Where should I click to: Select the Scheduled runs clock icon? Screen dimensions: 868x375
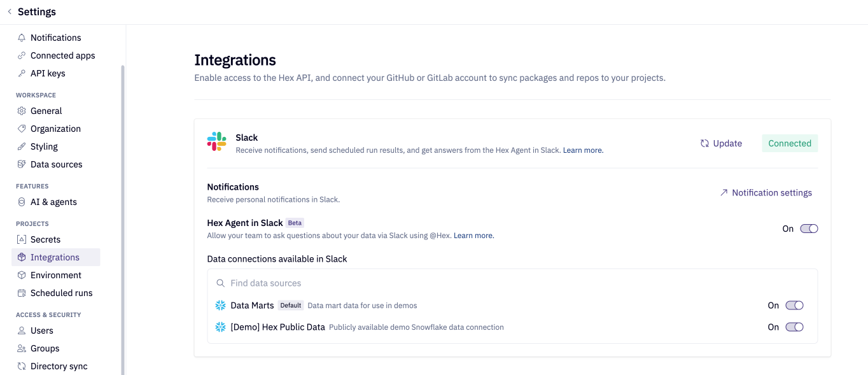click(21, 293)
